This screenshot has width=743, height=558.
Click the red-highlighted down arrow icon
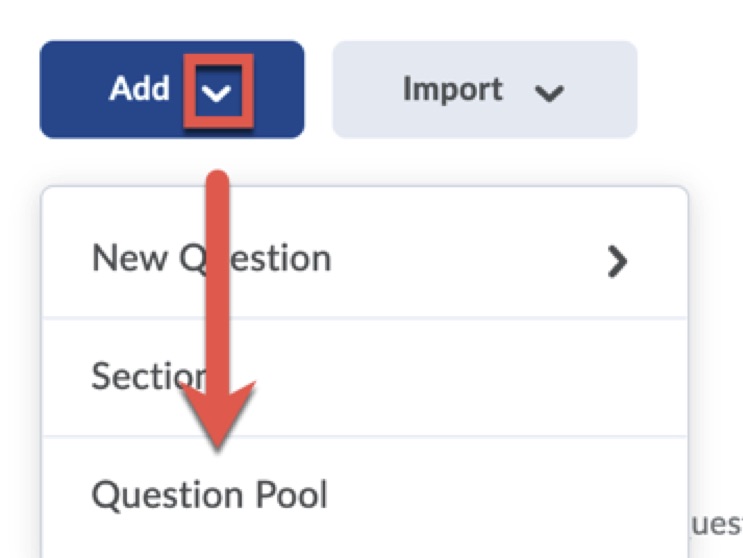coord(218,92)
